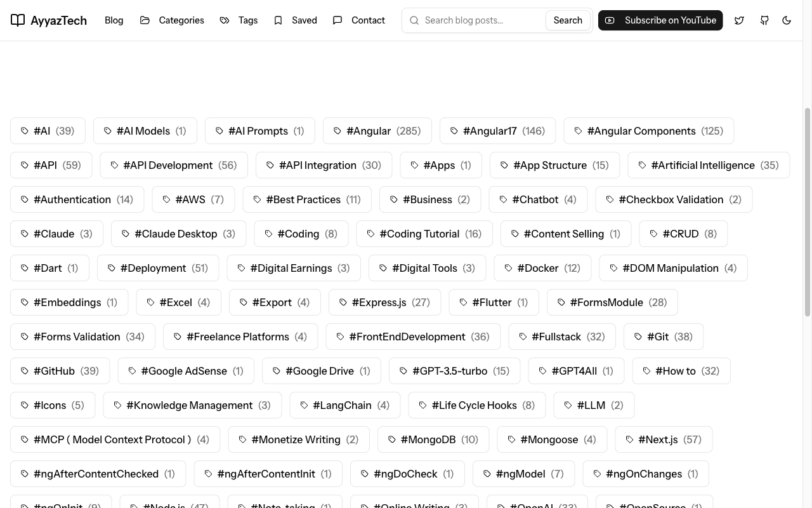Image resolution: width=812 pixels, height=508 pixels.
Task: Select the #API Integration tag
Action: [x=324, y=165]
